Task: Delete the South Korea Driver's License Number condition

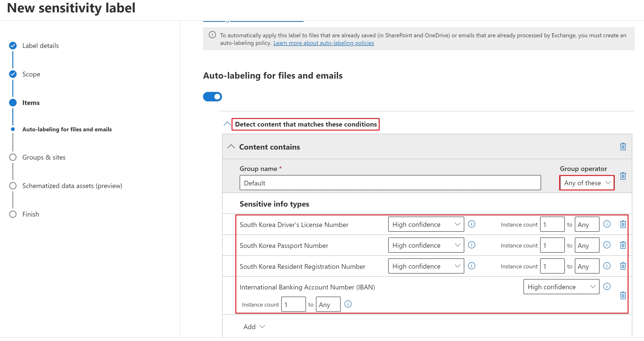Action: pos(623,224)
